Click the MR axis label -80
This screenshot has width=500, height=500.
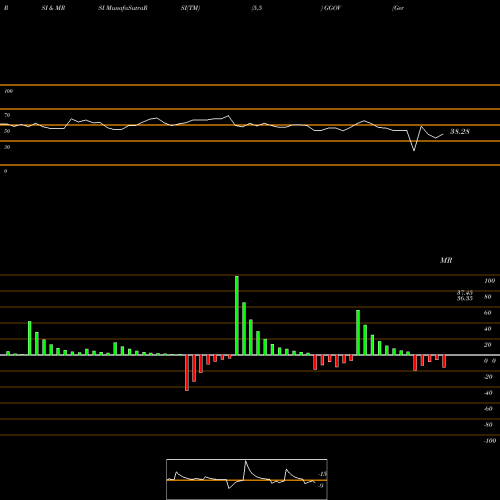coord(488,425)
